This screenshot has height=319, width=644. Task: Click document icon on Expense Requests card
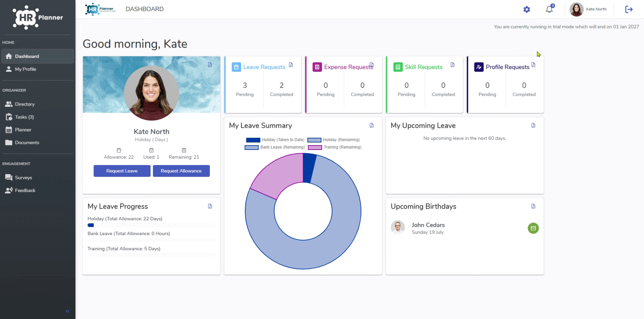(372, 64)
